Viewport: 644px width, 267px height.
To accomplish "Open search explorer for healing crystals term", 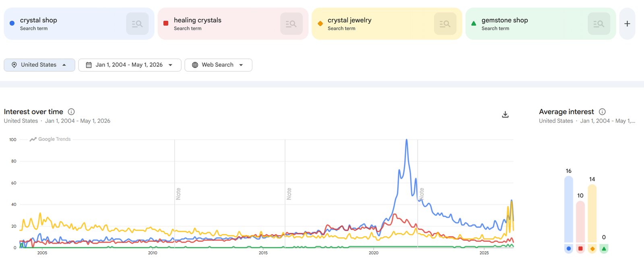I will [291, 24].
